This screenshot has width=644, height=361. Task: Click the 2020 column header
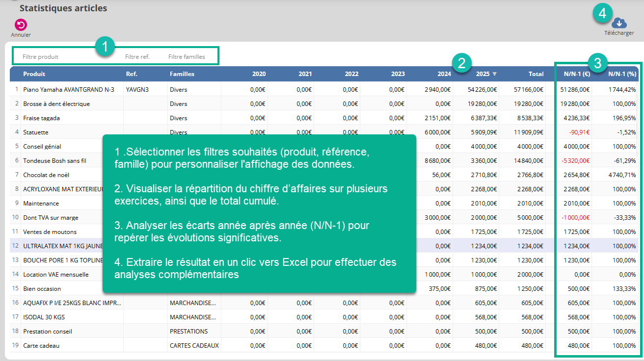(x=259, y=74)
